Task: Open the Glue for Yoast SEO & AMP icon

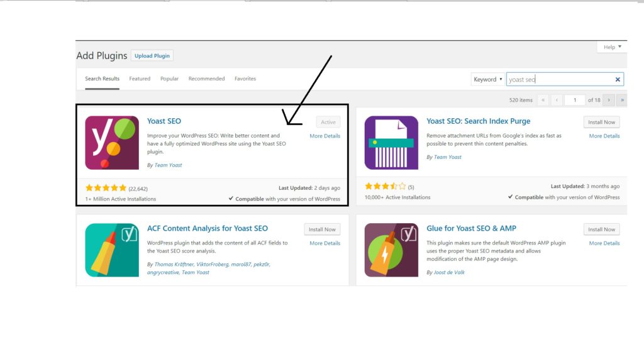Action: pyautogui.click(x=391, y=250)
